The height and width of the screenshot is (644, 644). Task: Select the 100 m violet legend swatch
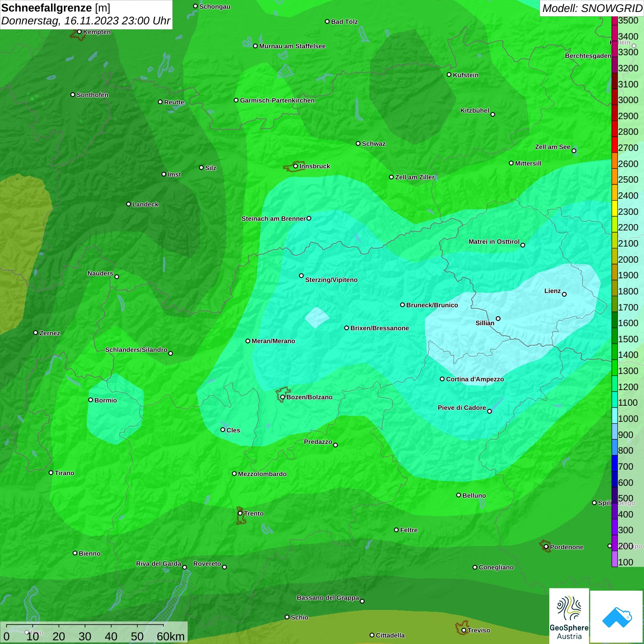(x=615, y=559)
